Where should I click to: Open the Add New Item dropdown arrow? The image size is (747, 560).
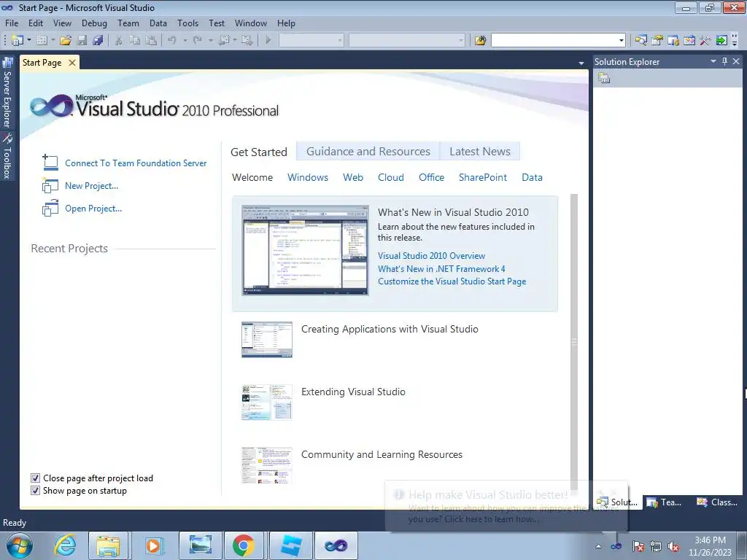(x=53, y=41)
